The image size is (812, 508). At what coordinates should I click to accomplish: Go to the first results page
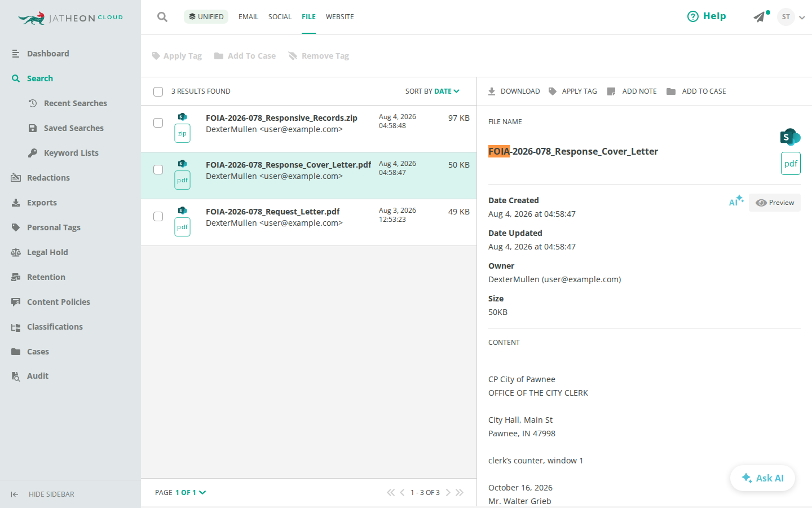click(x=391, y=493)
